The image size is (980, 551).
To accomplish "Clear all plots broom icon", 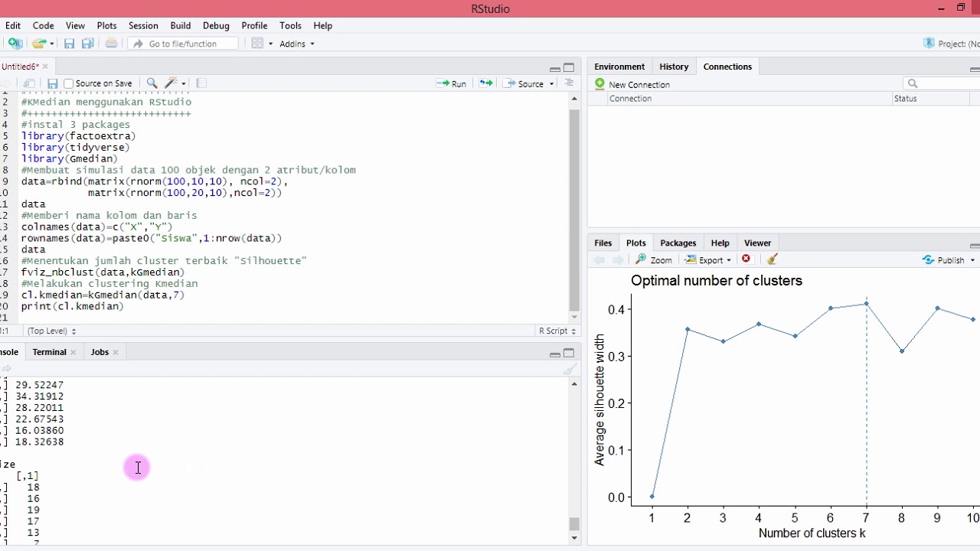I will click(x=772, y=259).
